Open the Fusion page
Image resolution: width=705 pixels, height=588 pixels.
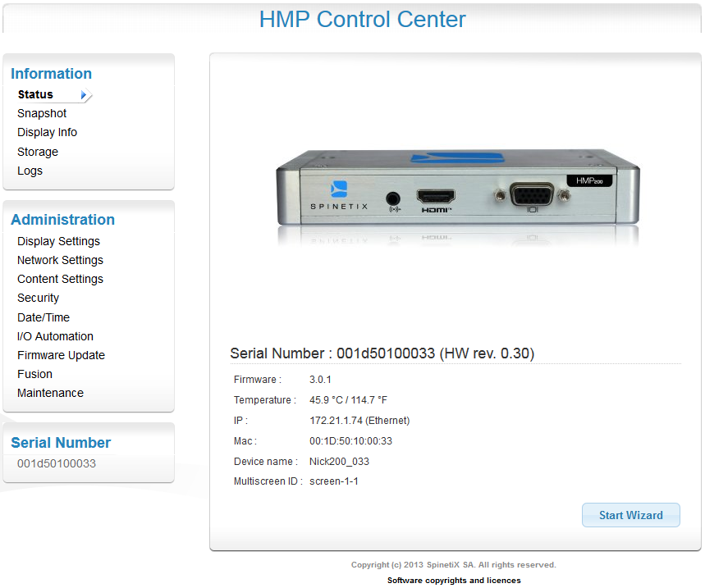35,374
